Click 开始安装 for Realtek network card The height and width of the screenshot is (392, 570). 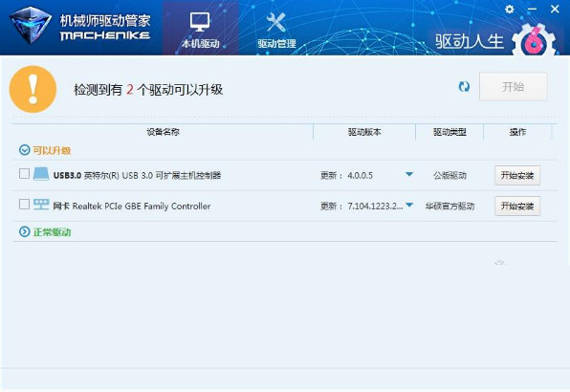point(517,206)
